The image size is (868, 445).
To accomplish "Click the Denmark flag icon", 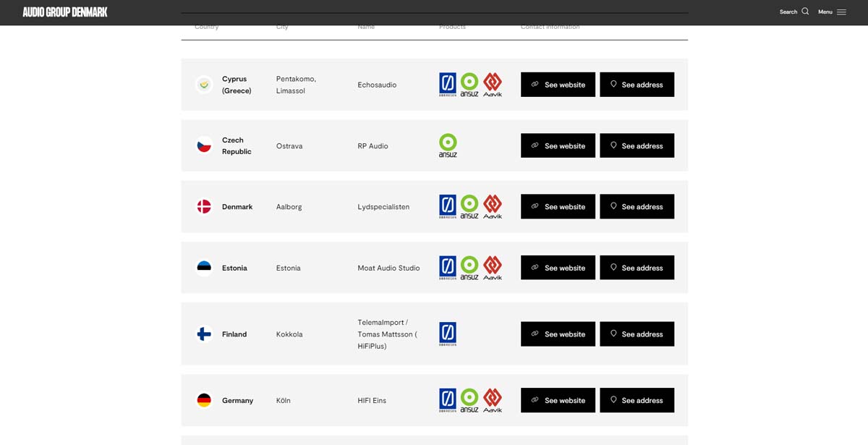I will coord(204,207).
